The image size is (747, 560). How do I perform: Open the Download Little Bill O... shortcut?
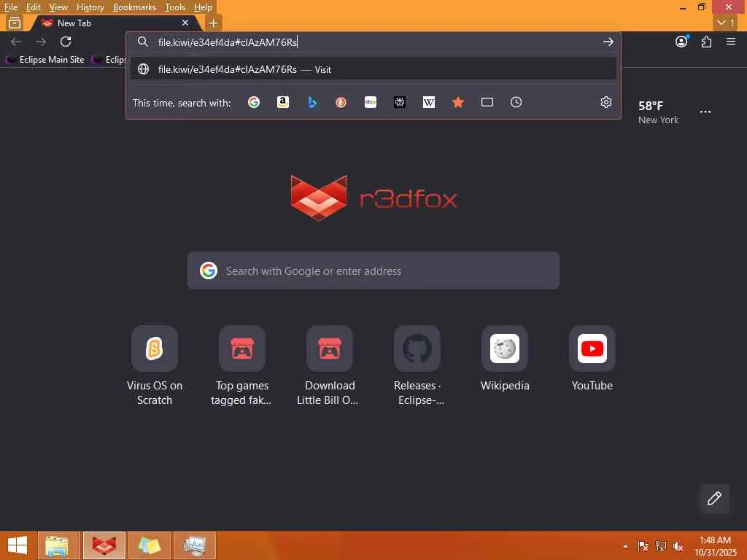click(329, 366)
